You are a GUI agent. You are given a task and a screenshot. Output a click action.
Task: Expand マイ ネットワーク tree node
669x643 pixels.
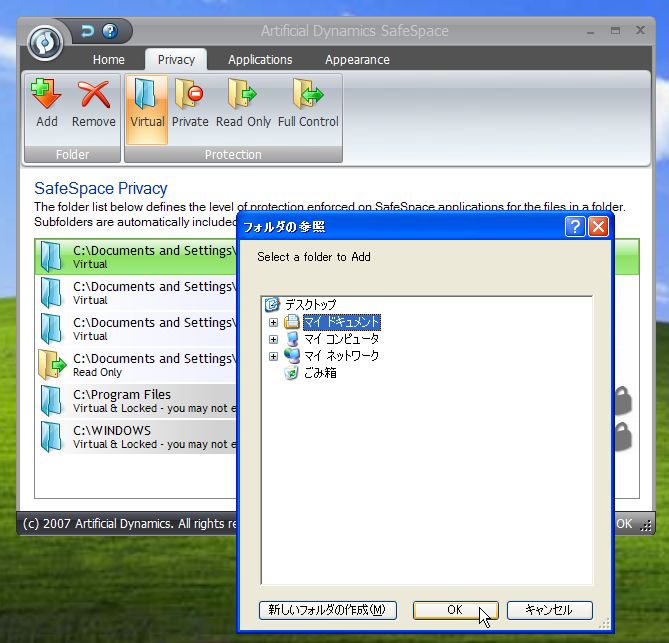pyautogui.click(x=273, y=356)
